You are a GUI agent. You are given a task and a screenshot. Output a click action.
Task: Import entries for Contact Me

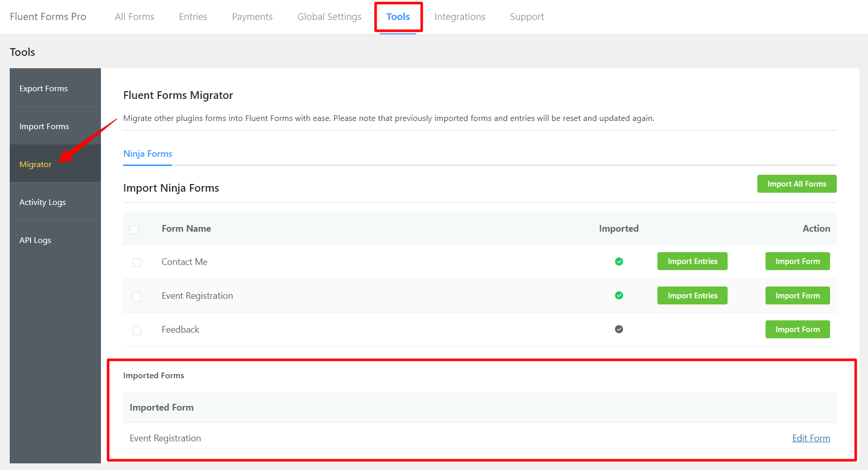(692, 261)
